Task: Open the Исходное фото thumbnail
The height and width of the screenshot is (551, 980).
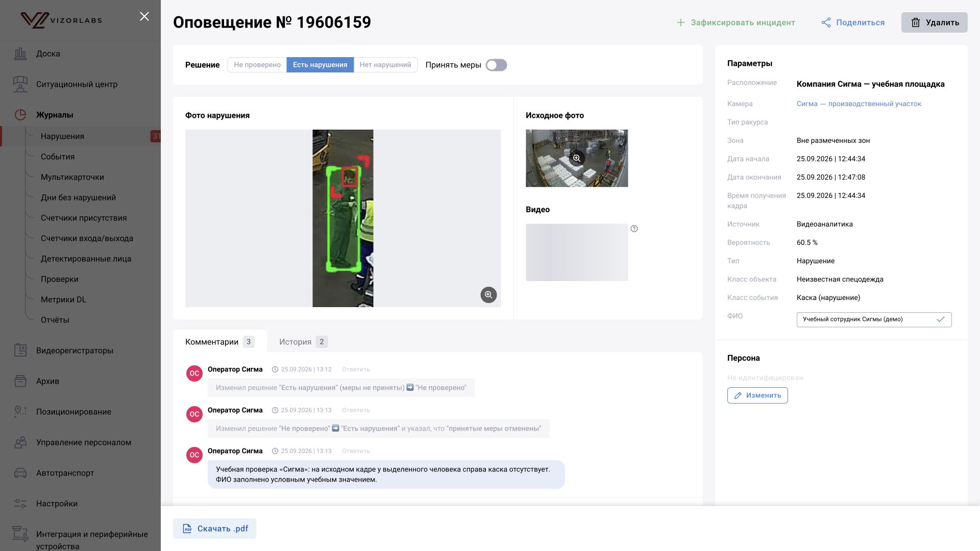Action: 577,158
